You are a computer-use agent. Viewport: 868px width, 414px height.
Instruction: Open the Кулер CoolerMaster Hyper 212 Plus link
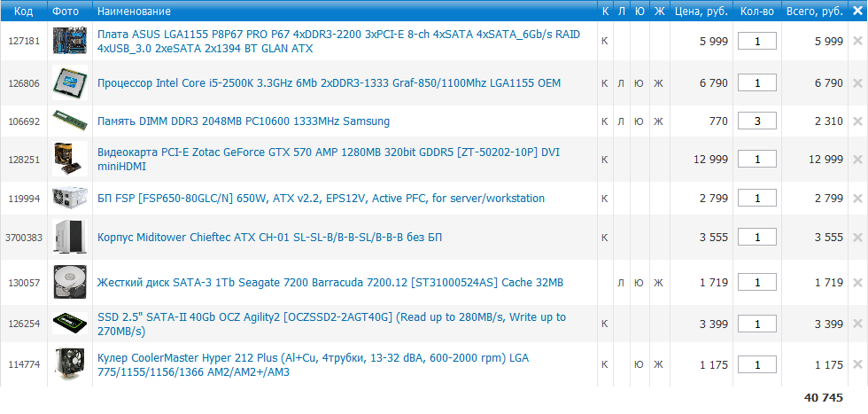click(x=314, y=364)
